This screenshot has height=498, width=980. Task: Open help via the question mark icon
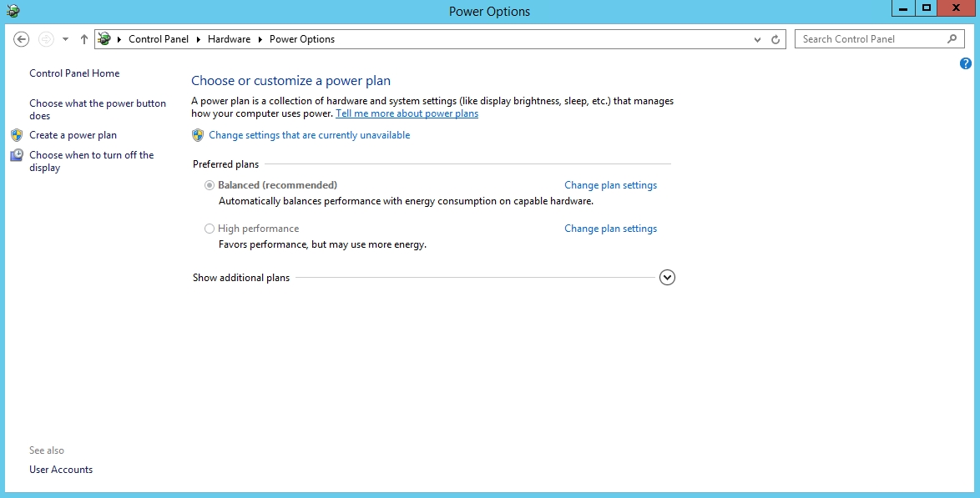click(965, 63)
